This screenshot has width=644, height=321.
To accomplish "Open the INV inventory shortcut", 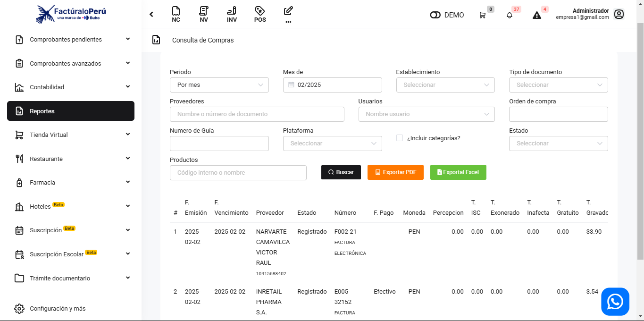I will [x=232, y=14].
